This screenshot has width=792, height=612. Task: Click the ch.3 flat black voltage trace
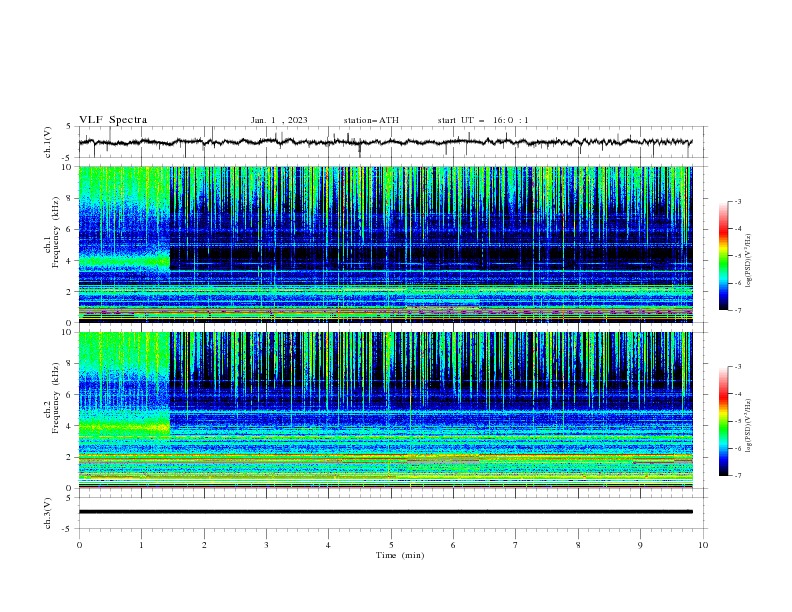coord(385,512)
